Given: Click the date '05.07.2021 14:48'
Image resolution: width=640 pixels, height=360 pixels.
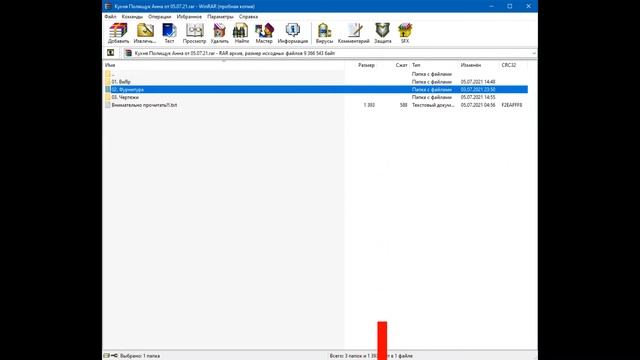Looking at the screenshot, I should [478, 82].
